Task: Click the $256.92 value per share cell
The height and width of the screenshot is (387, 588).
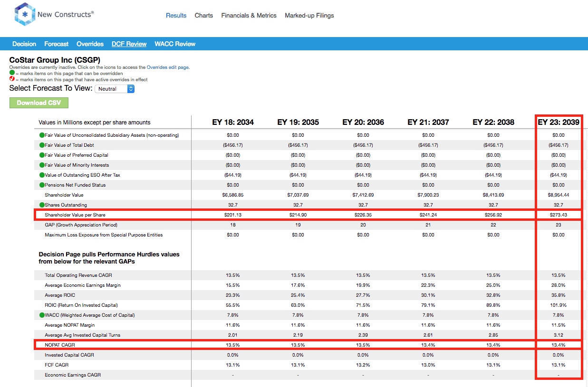Action: pyautogui.click(x=493, y=215)
